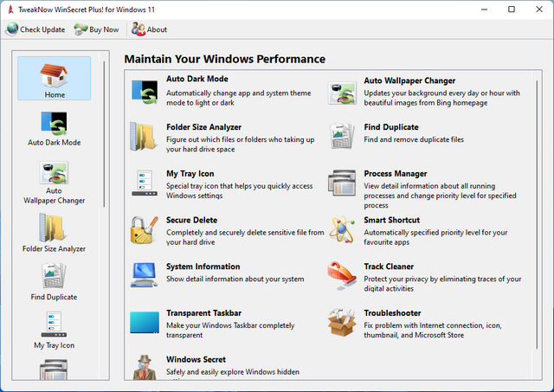Open the Troubleshooter toolbox icon

click(x=341, y=324)
